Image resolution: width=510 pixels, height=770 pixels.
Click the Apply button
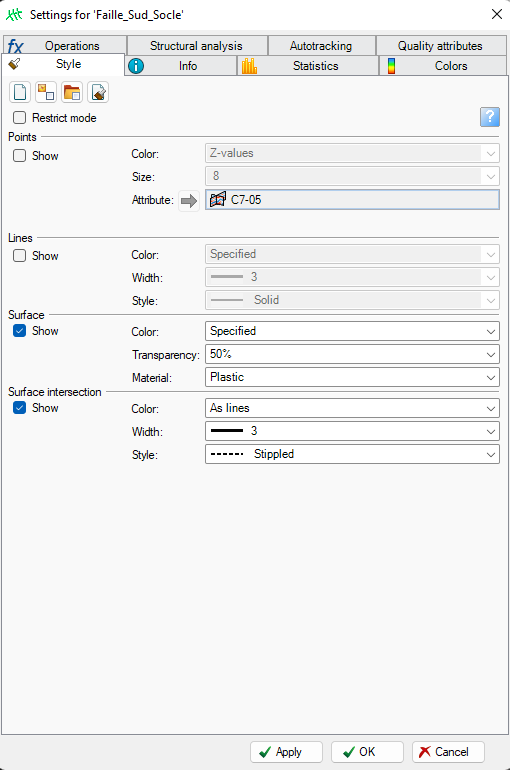point(286,752)
